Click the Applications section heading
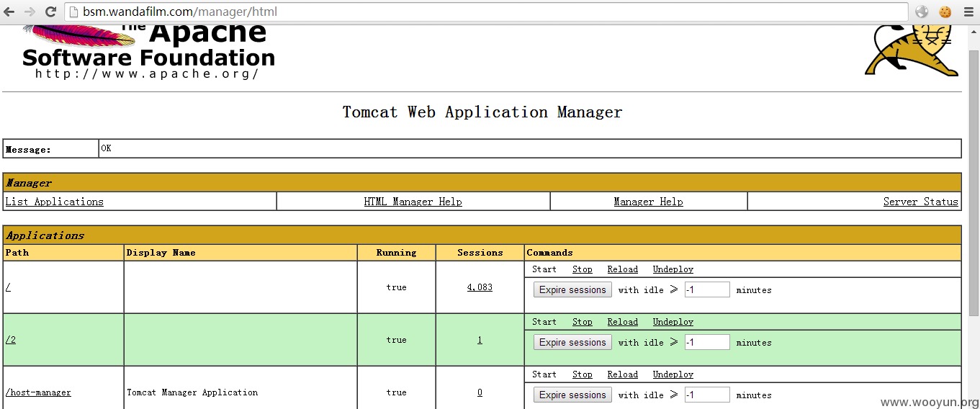Viewport: 980px width, 409px height. pyautogui.click(x=45, y=235)
